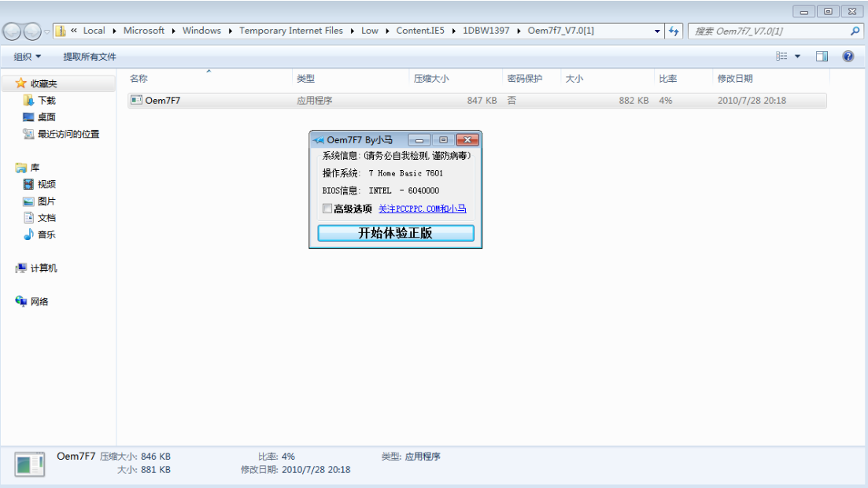868x488 pixels.
Task: Open the address bar history dropdown
Action: coord(658,31)
